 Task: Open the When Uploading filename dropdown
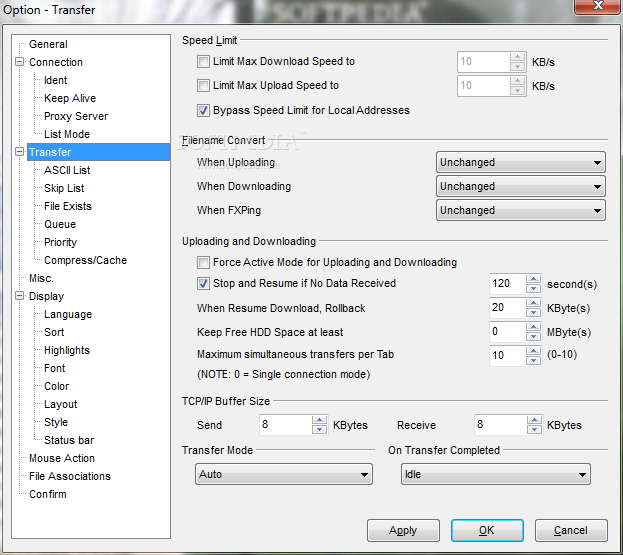point(520,162)
